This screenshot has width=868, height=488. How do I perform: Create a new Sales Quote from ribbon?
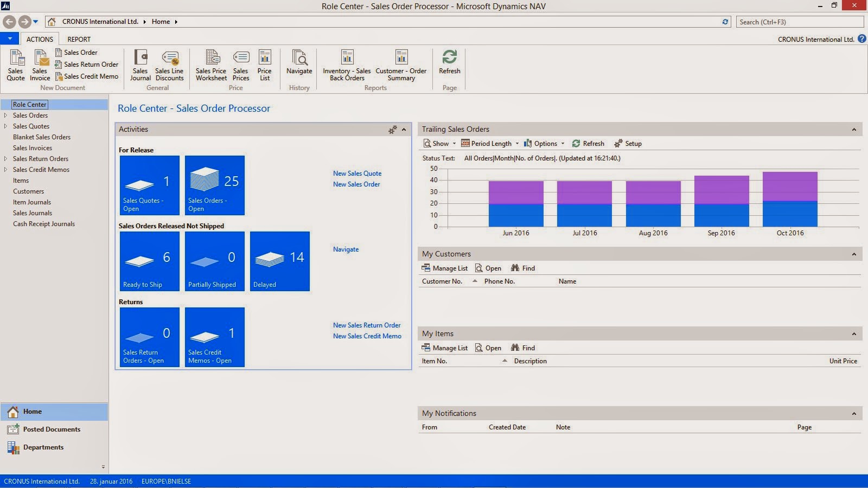pos(16,65)
